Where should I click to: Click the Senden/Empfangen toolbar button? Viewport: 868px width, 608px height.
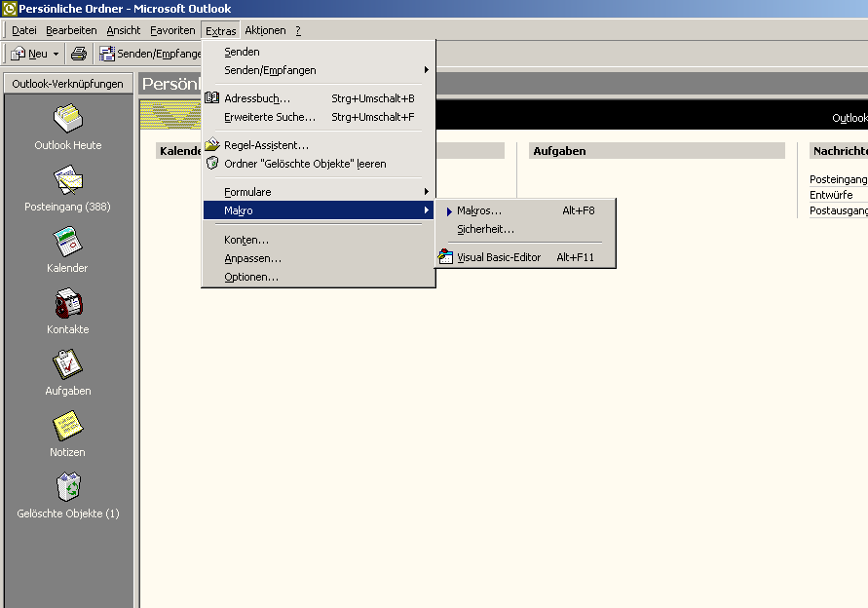pos(150,54)
